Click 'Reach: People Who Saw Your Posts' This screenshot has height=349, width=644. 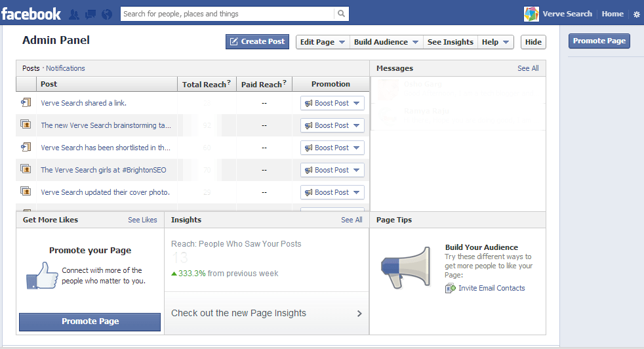(236, 244)
